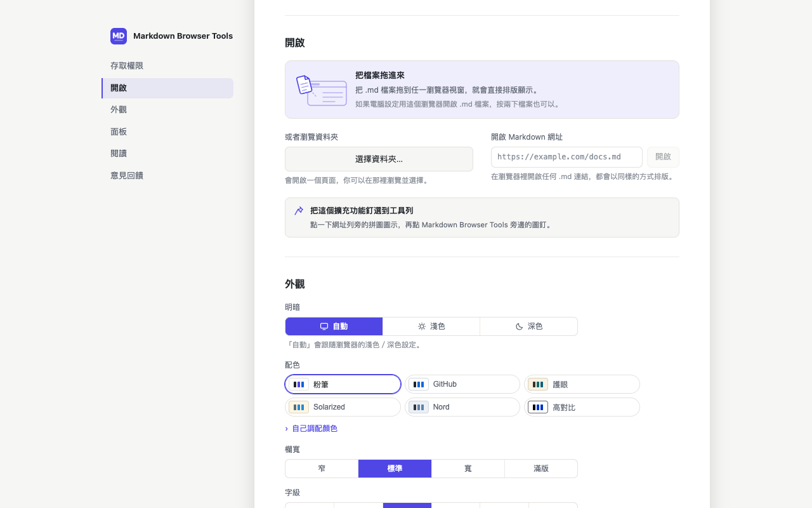
Task: Click the moon icon for 深色
Action: [x=519, y=326]
